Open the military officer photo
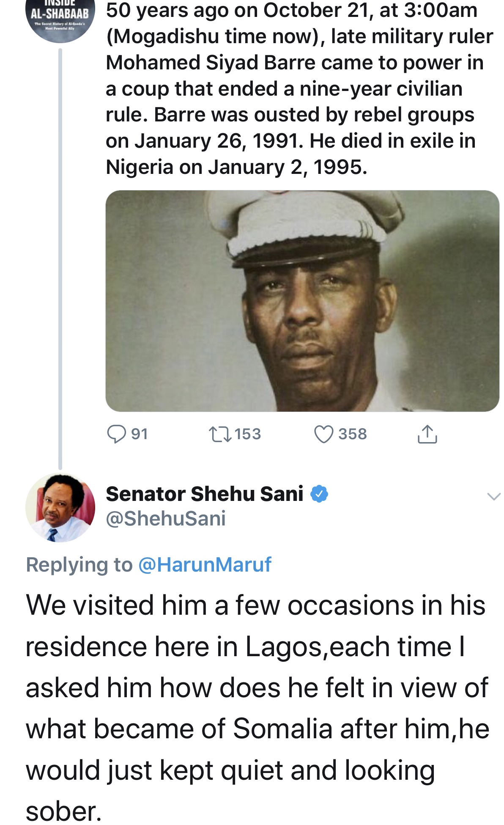The width and height of the screenshot is (504, 825). [x=302, y=301]
